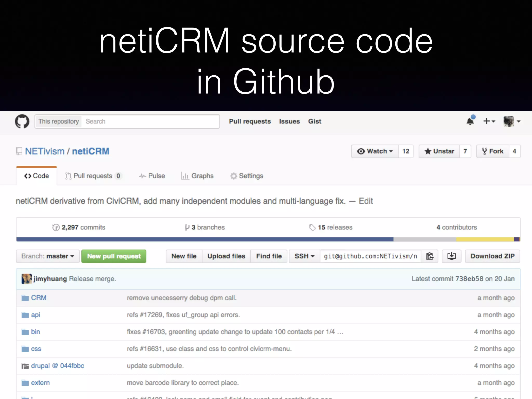Open Issues in top navigation

coord(289,121)
